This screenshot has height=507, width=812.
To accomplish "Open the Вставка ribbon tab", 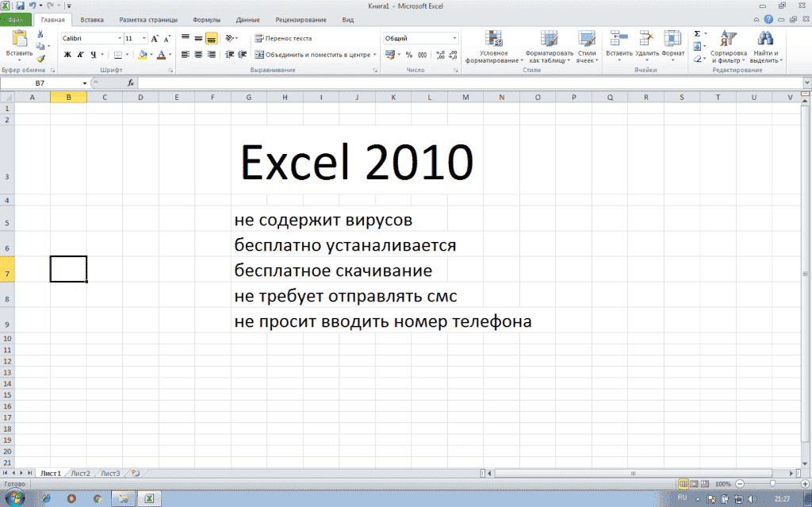I will [x=94, y=20].
